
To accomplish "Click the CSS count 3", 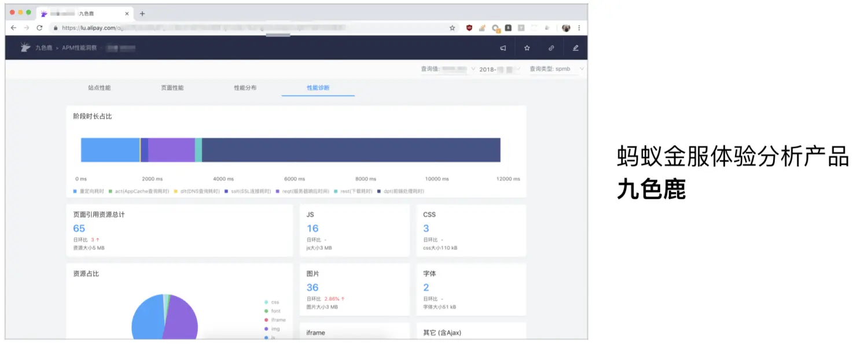I will (426, 228).
